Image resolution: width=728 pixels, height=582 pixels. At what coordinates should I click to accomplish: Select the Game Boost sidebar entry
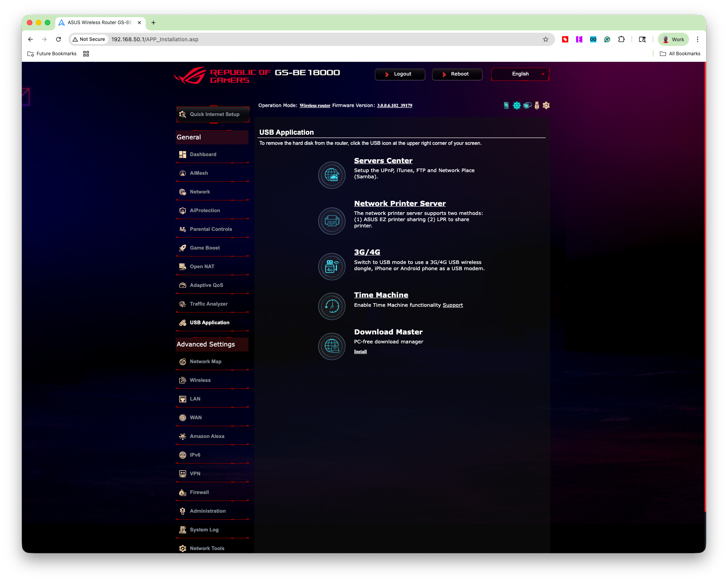(x=204, y=248)
